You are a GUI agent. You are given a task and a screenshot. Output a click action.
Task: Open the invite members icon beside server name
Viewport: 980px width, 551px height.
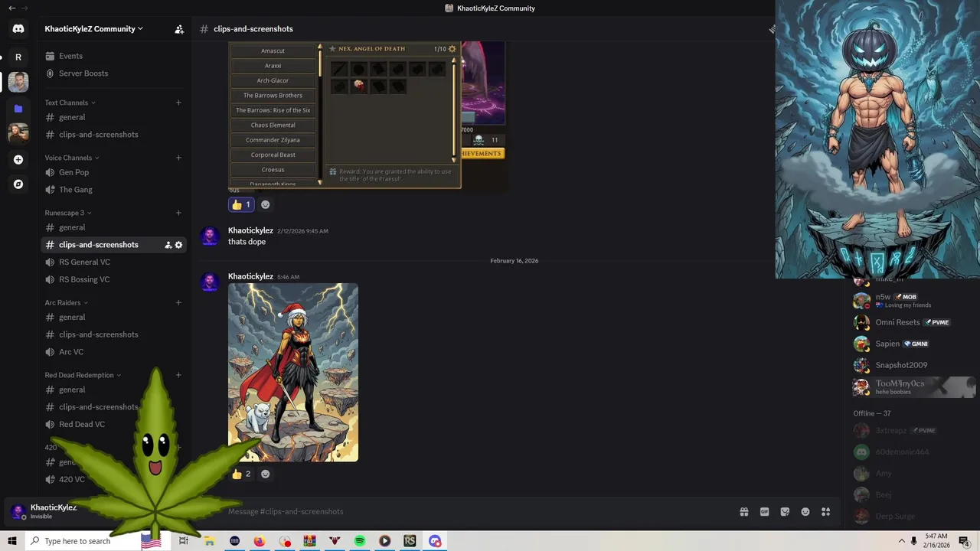click(179, 29)
